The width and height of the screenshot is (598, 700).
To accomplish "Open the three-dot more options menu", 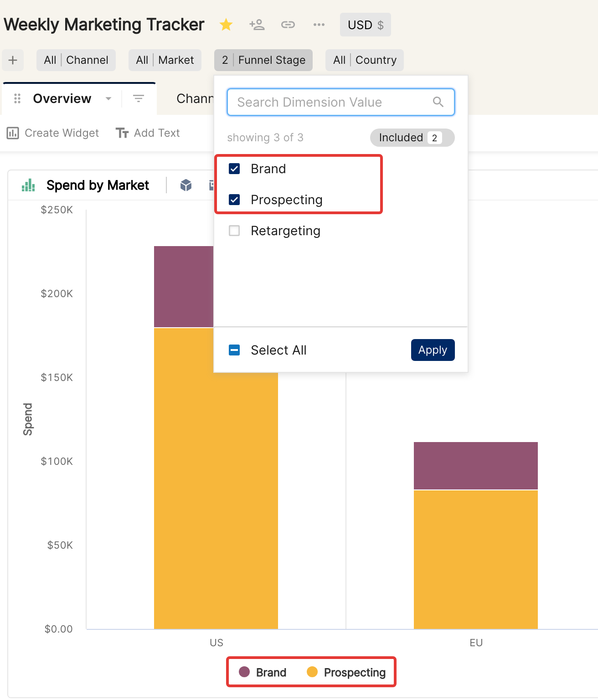I will (x=319, y=25).
